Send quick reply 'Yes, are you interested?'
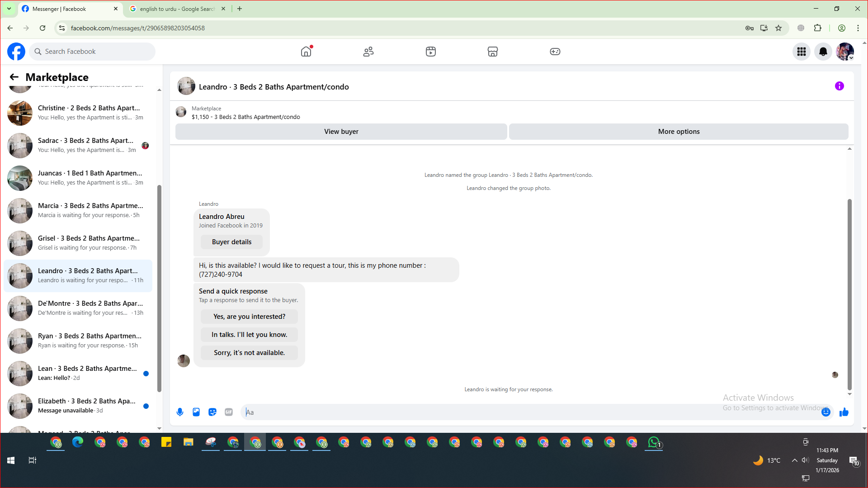This screenshot has height=488, width=868. (249, 317)
